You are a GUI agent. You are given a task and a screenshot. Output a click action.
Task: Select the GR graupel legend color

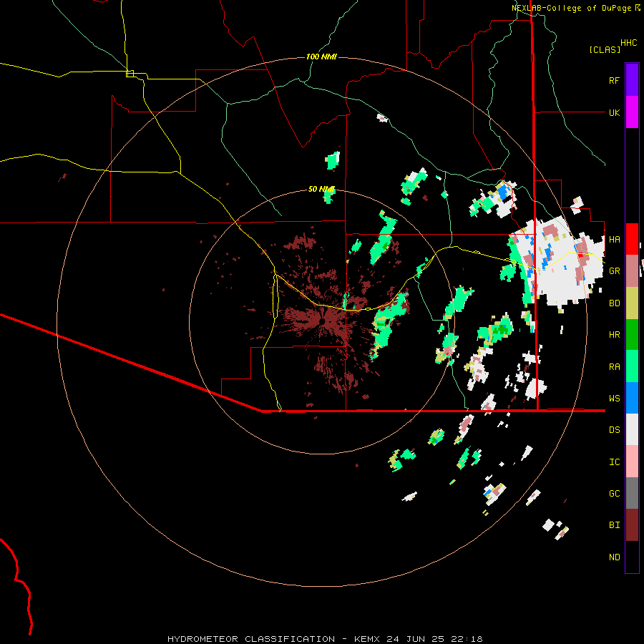click(632, 271)
